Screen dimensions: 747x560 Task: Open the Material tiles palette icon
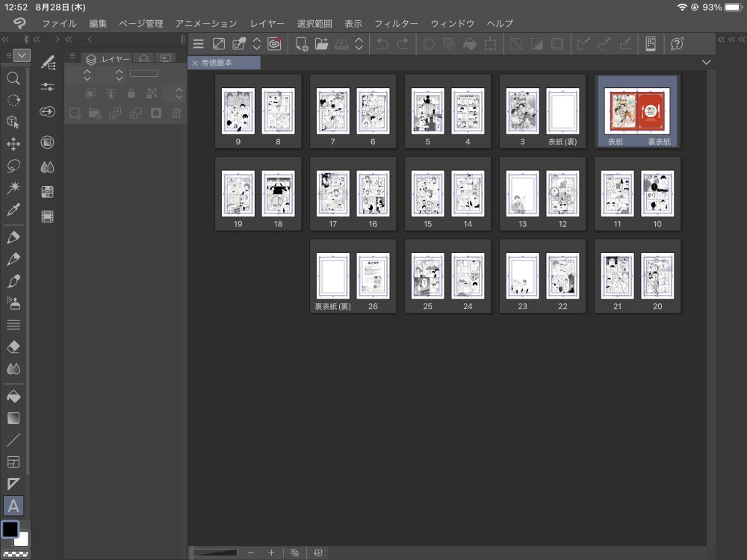[x=48, y=192]
